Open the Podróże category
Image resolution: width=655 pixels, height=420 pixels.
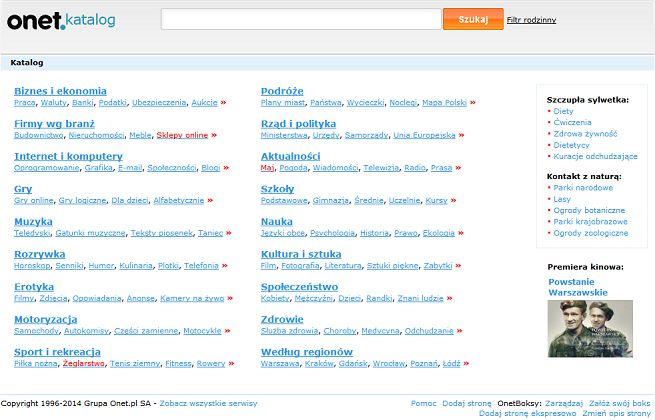click(x=282, y=91)
